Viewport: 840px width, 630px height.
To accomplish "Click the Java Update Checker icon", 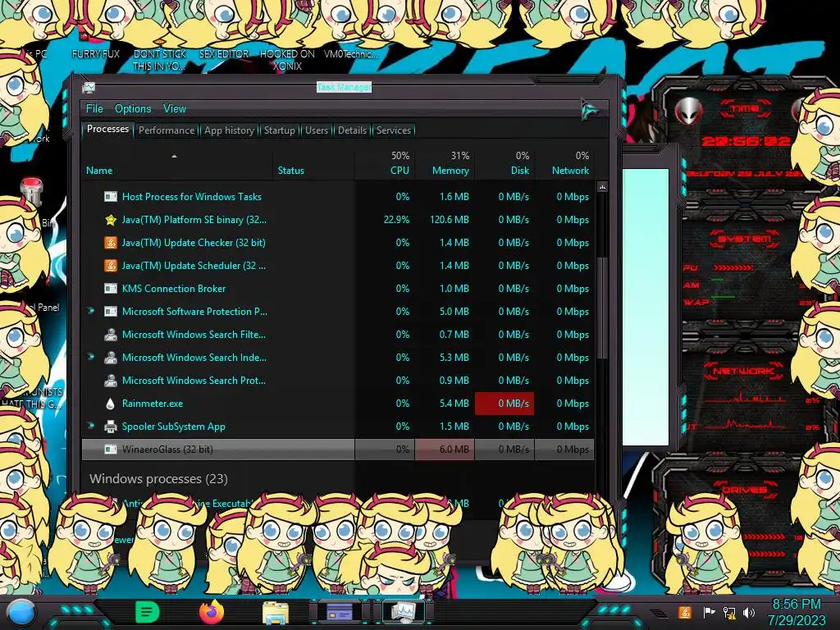I will (x=111, y=243).
